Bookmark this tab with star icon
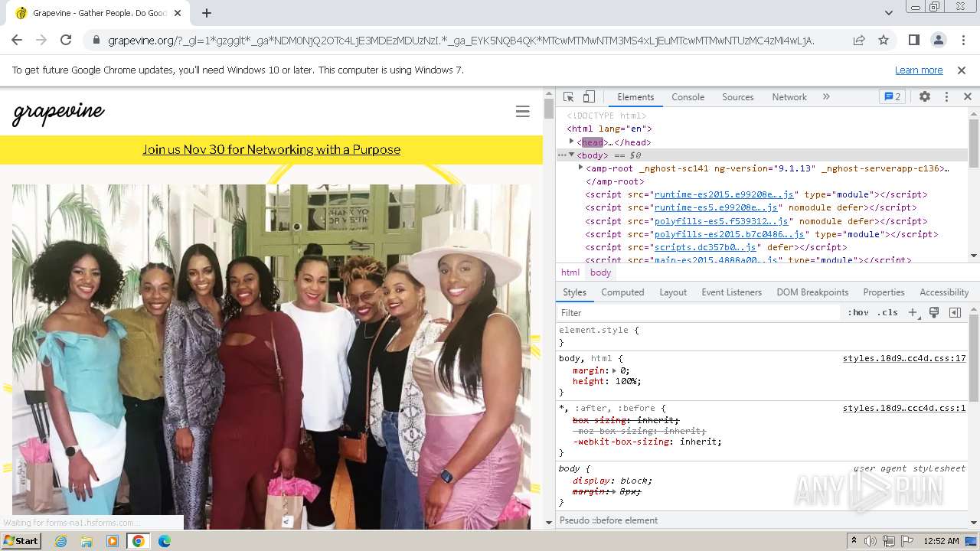This screenshot has height=551, width=980. coord(884,40)
